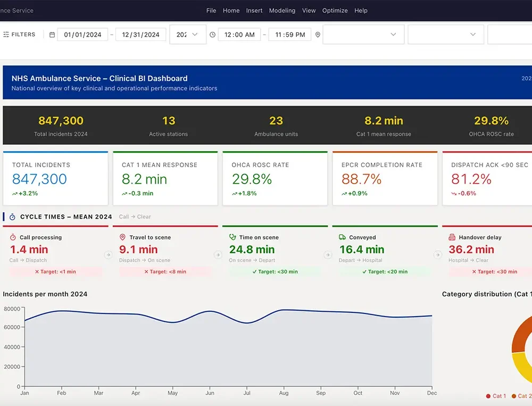Click the stopwatch icon beside Cycle Times heading
This screenshot has height=406, width=532.
(12, 217)
